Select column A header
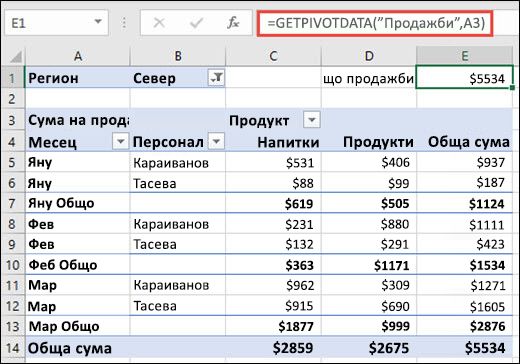Screen dimensions: 520x364 click(77, 56)
